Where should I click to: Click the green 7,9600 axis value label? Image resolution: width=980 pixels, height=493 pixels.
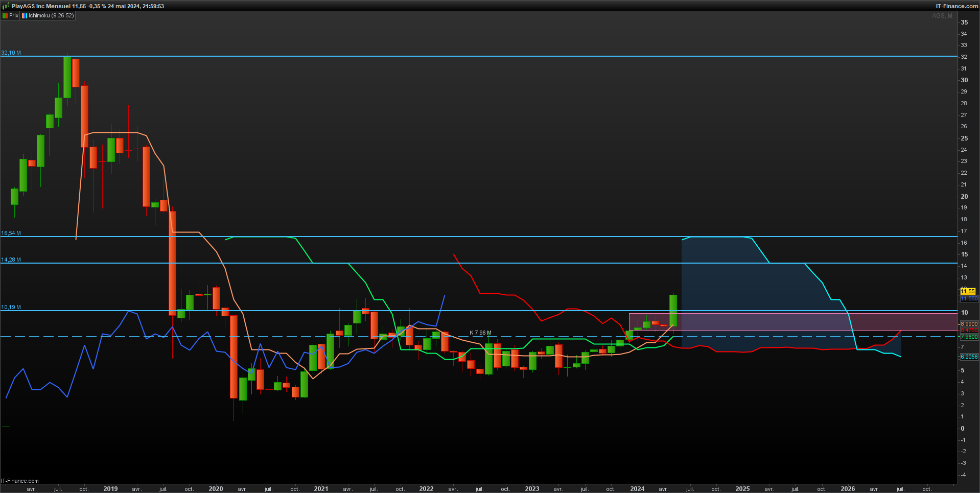click(969, 337)
